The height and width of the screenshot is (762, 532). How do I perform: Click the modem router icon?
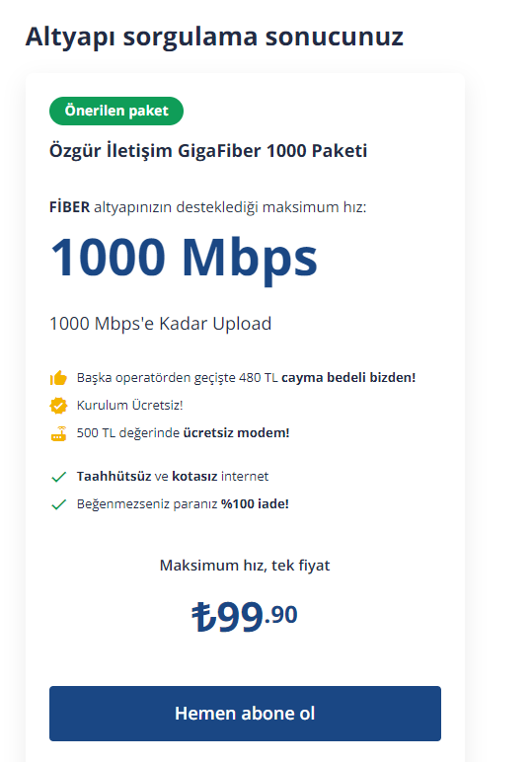pyautogui.click(x=58, y=433)
